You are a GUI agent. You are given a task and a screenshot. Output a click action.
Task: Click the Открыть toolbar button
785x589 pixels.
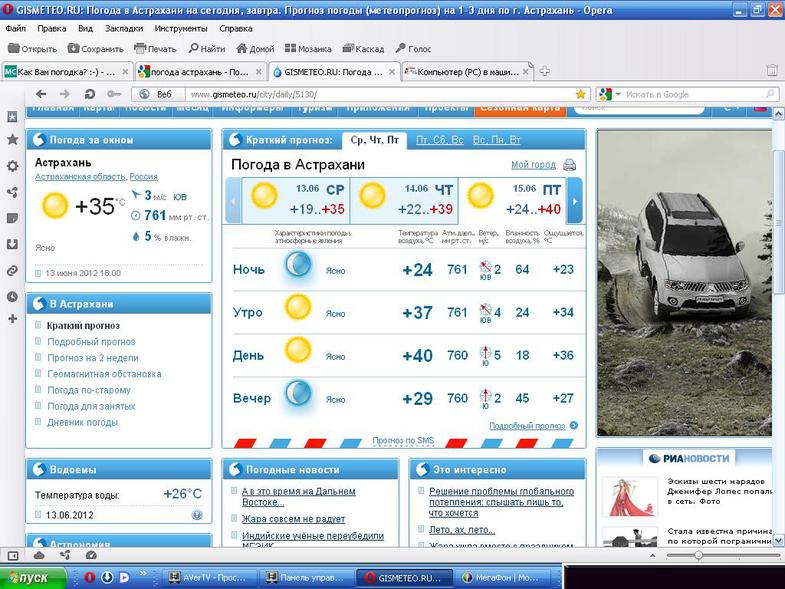pos(33,49)
